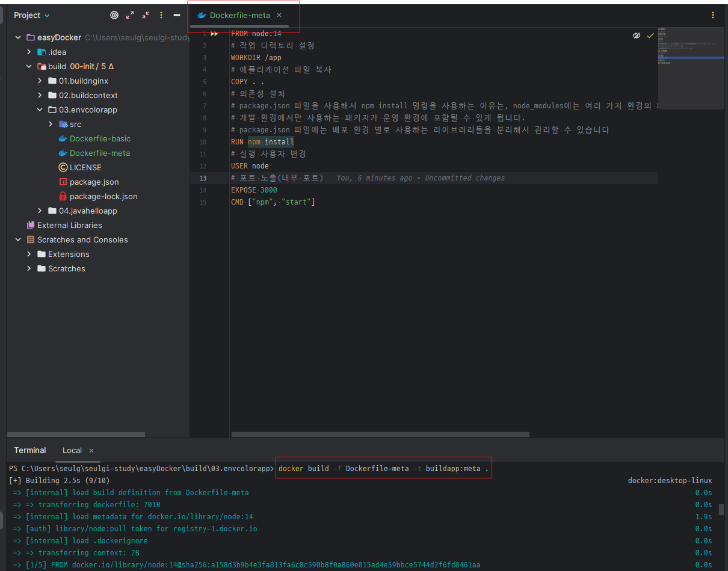Viewport: 728px width, 571px height.
Task: Click the 02.buildcontext folder icon
Action: [52, 95]
